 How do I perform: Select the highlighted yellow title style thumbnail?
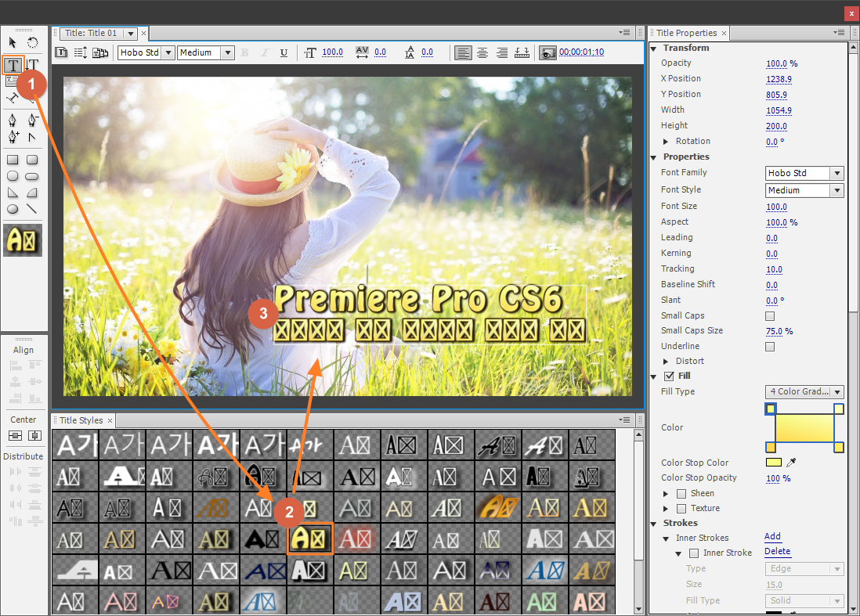[310, 539]
